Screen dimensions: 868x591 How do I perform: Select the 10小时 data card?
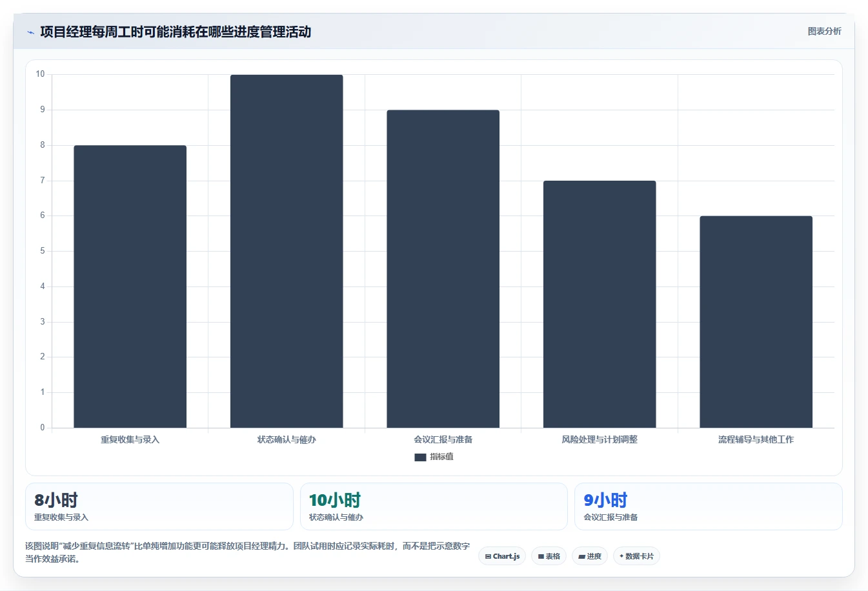pos(434,506)
